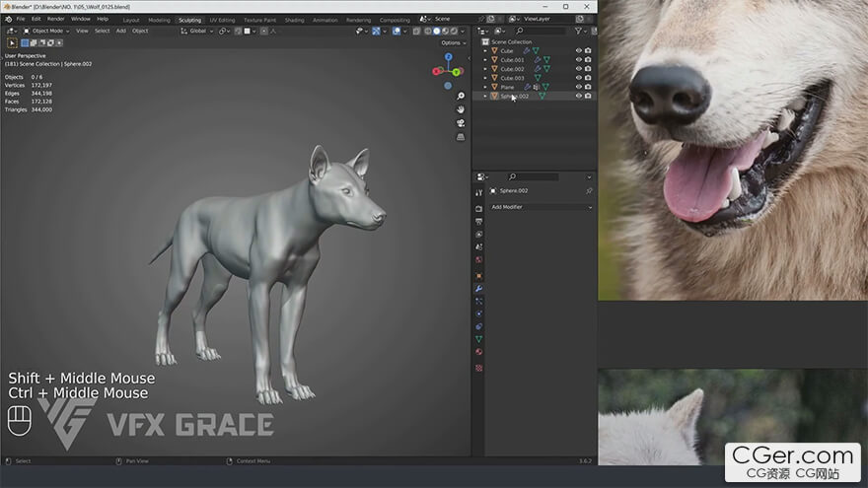Expand the Cube row in outliner
This screenshot has width=868, height=488.
[x=485, y=51]
